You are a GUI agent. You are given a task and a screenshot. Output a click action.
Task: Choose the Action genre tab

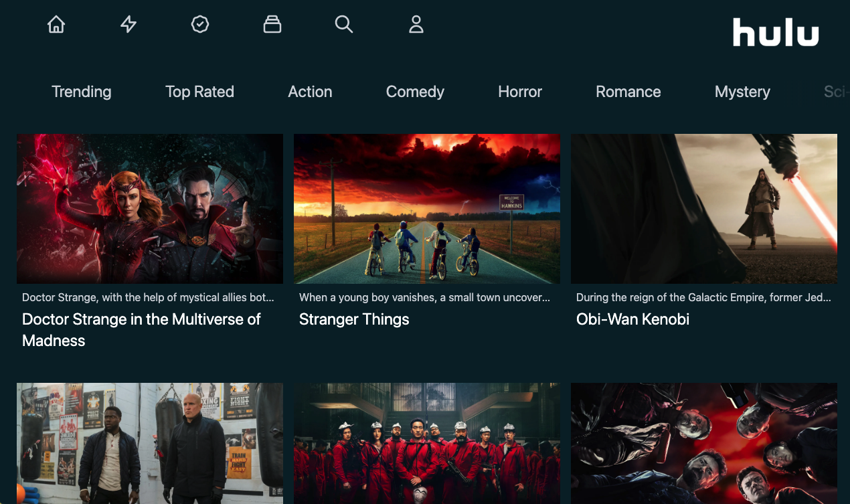pyautogui.click(x=310, y=92)
